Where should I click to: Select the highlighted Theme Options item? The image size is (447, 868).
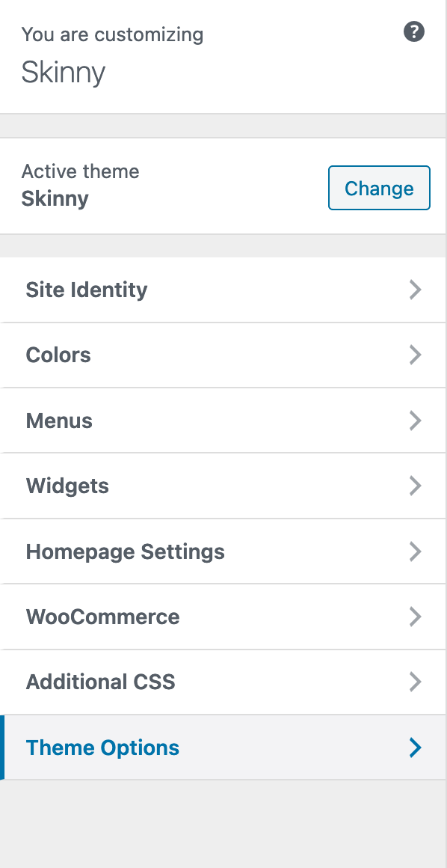click(221, 748)
